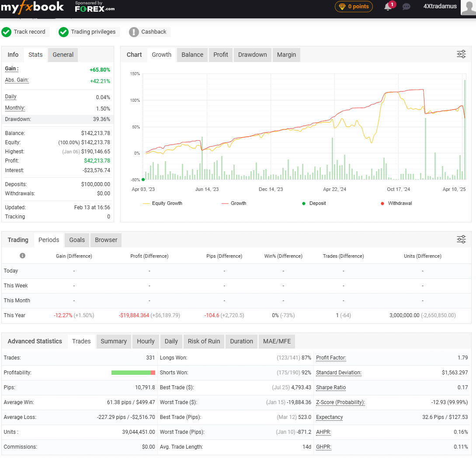Select the Balance chart tab
Image resolution: width=476 pixels, height=460 pixels.
[192, 55]
